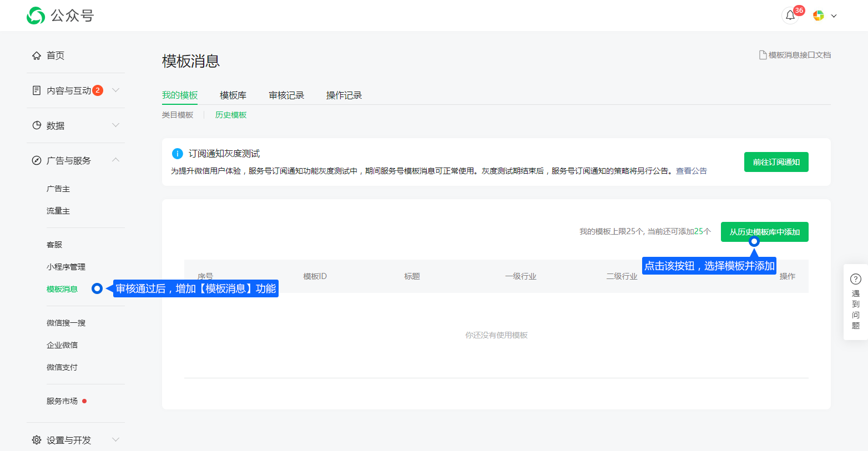868x451 pixels.
Task: Open the notification bell with 36 badge
Action: 790,16
